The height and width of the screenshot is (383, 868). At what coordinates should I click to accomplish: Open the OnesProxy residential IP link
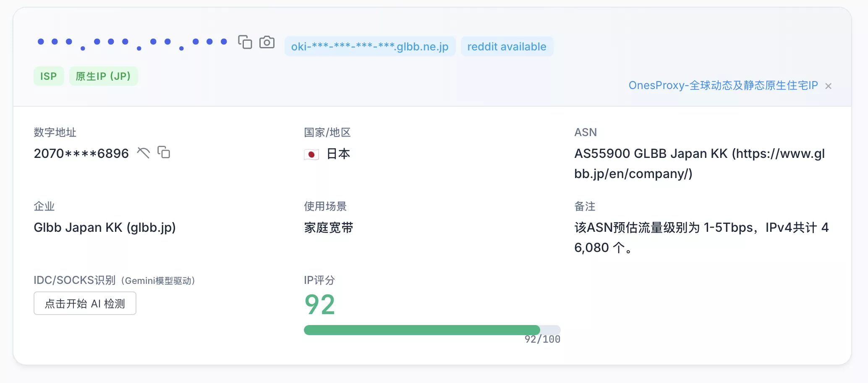pyautogui.click(x=723, y=86)
